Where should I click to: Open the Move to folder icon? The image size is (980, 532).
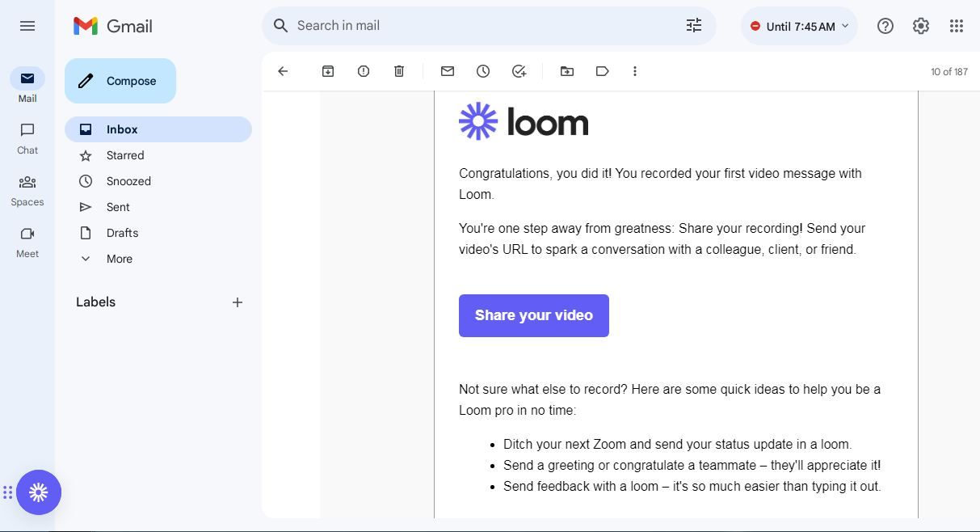[567, 71]
